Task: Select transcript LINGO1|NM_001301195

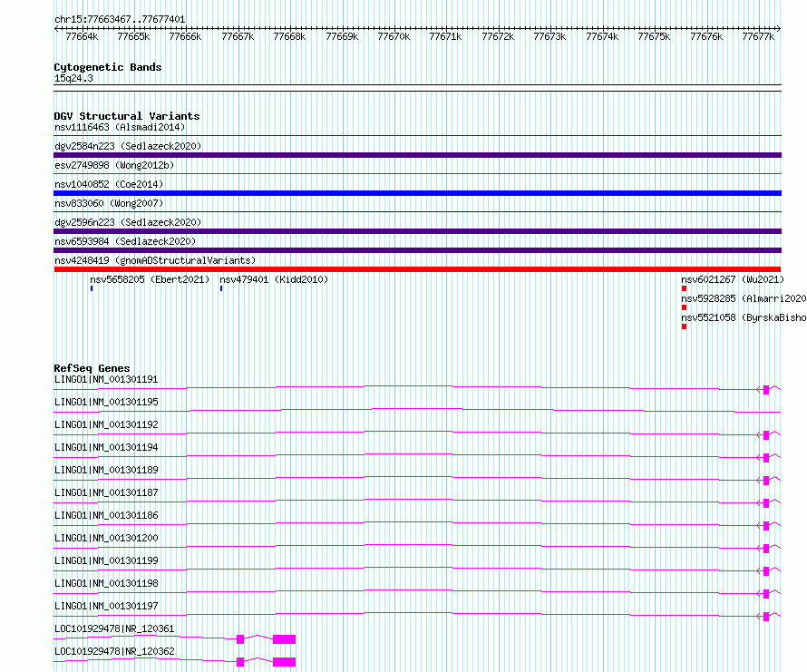Action: tap(106, 402)
